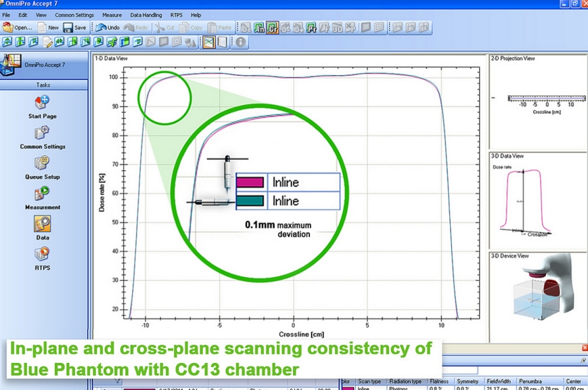Toggle the 'In' inline profile filter
The height and width of the screenshot is (390, 588).
click(259, 28)
